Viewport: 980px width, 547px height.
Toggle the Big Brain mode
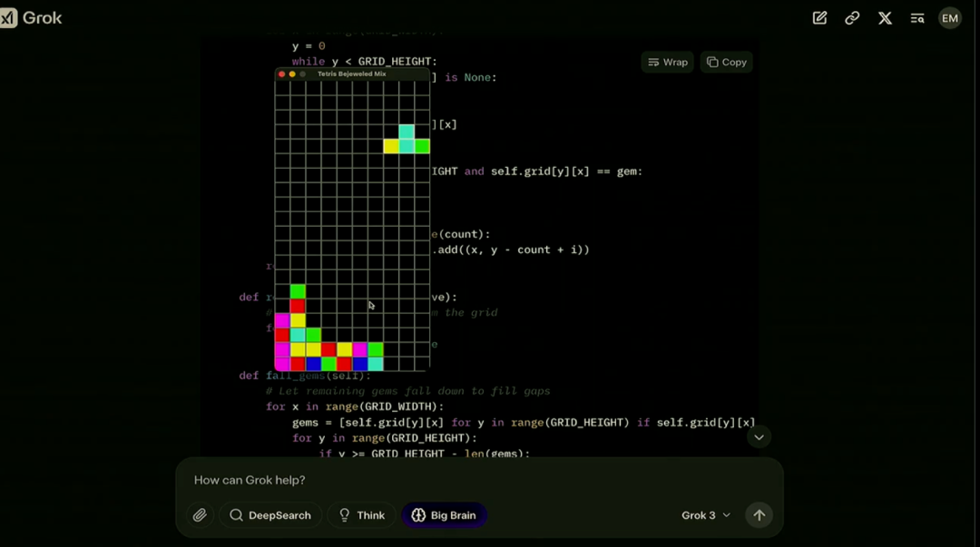pyautogui.click(x=445, y=515)
